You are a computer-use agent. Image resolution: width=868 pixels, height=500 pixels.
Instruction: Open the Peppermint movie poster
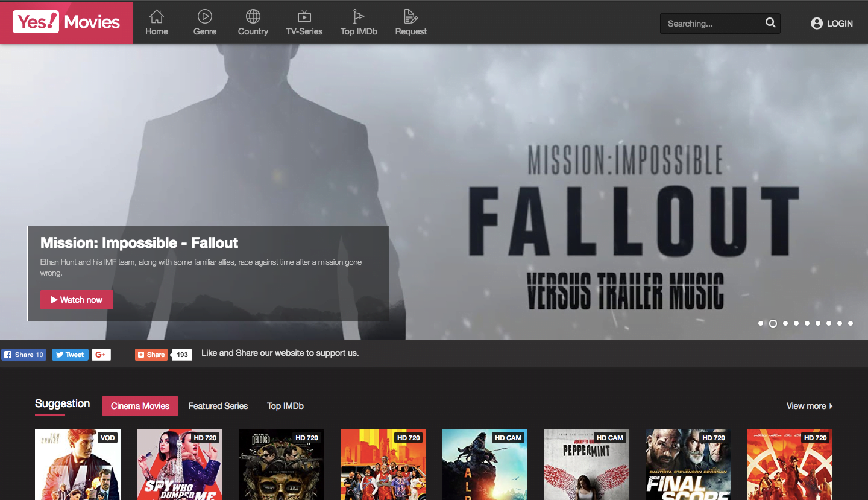(587, 464)
